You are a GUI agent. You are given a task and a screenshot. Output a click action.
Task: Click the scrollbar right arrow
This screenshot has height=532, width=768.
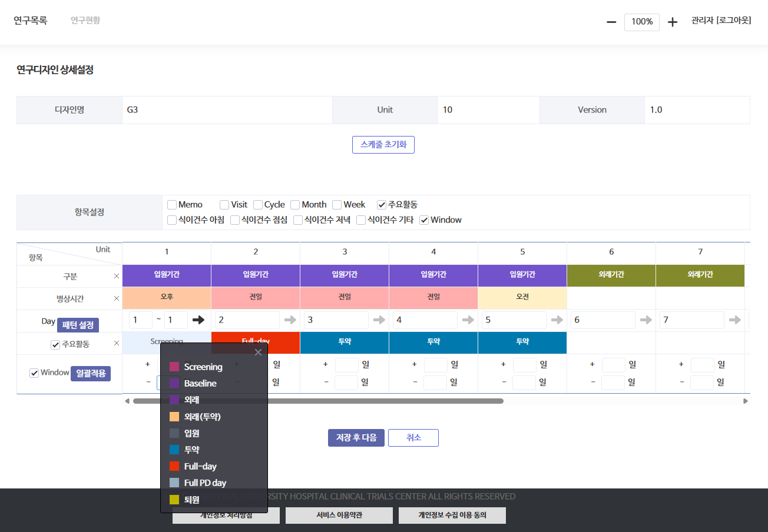click(x=746, y=401)
